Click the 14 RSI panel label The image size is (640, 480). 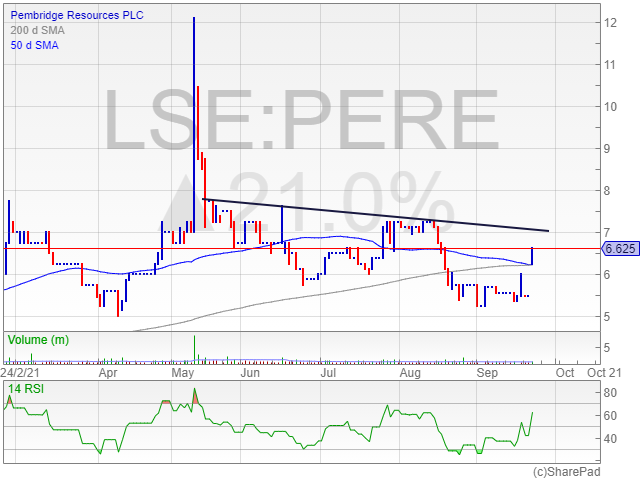coord(26,389)
